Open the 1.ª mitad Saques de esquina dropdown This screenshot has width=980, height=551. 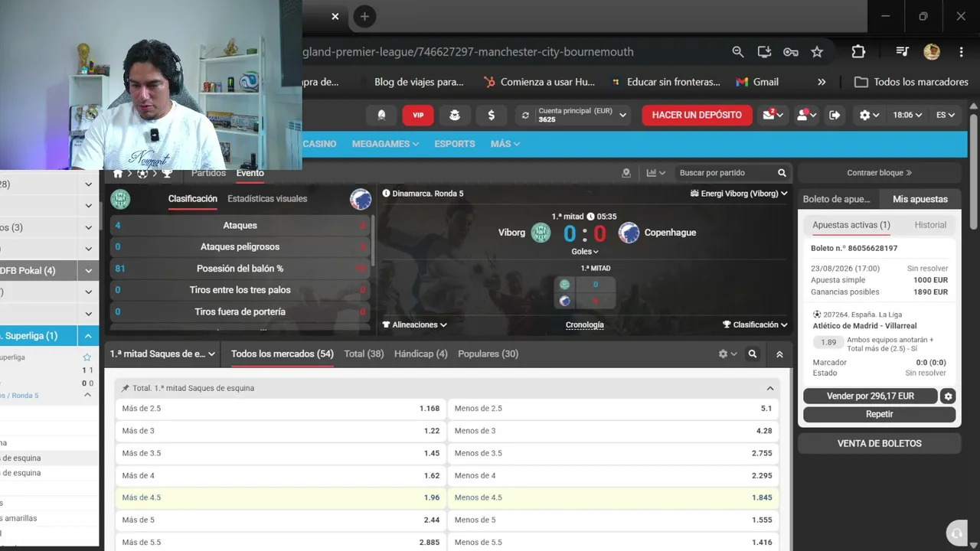[x=162, y=354]
